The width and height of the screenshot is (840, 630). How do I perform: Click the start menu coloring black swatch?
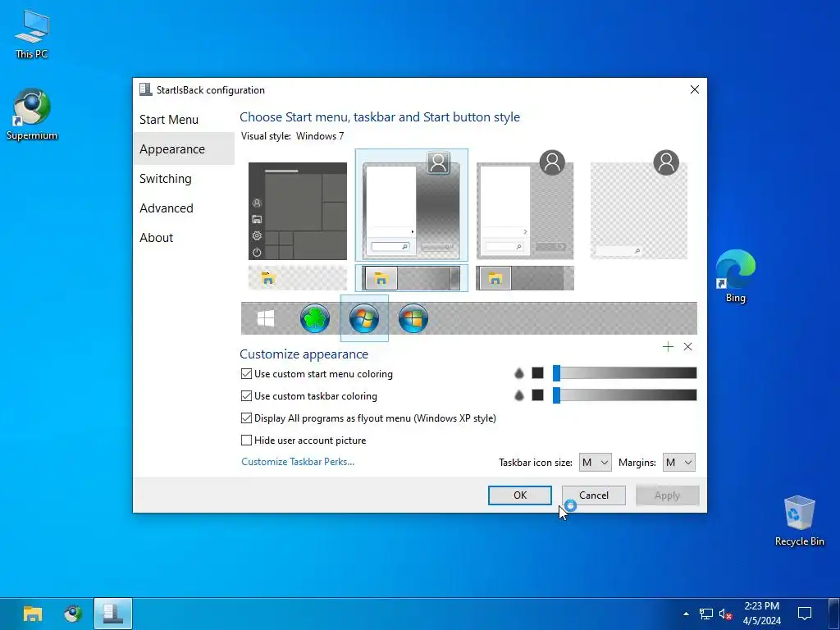click(538, 373)
